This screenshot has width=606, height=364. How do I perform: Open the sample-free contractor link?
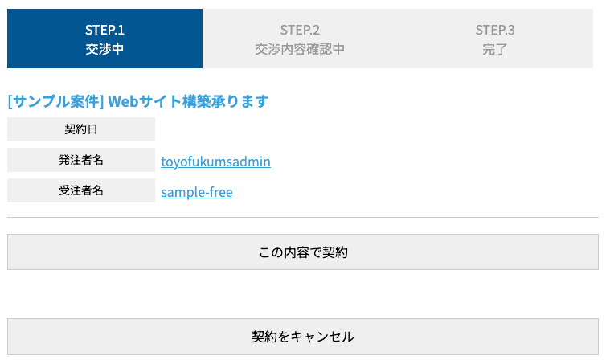pyautogui.click(x=197, y=192)
